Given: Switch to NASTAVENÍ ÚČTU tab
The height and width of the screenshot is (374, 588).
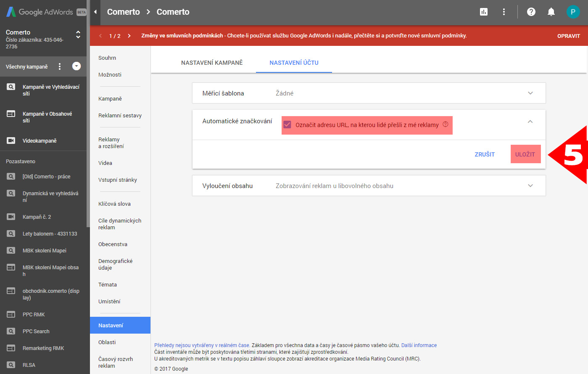Looking at the screenshot, I should (294, 63).
